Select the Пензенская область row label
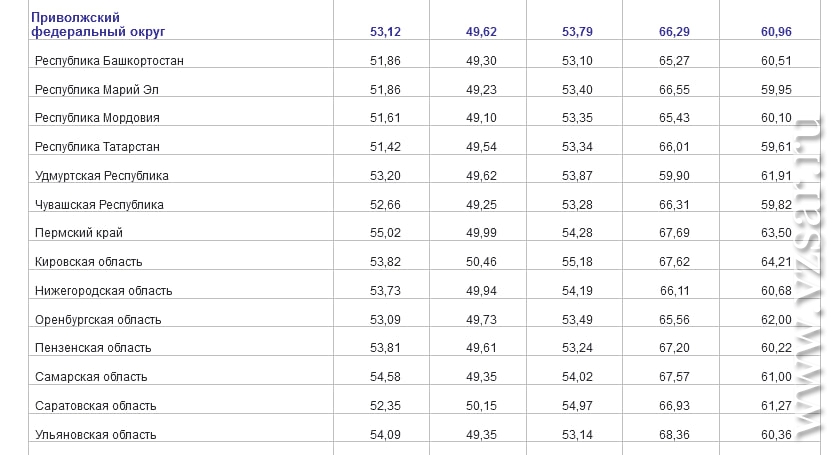This screenshot has height=455, width=838. (93, 348)
